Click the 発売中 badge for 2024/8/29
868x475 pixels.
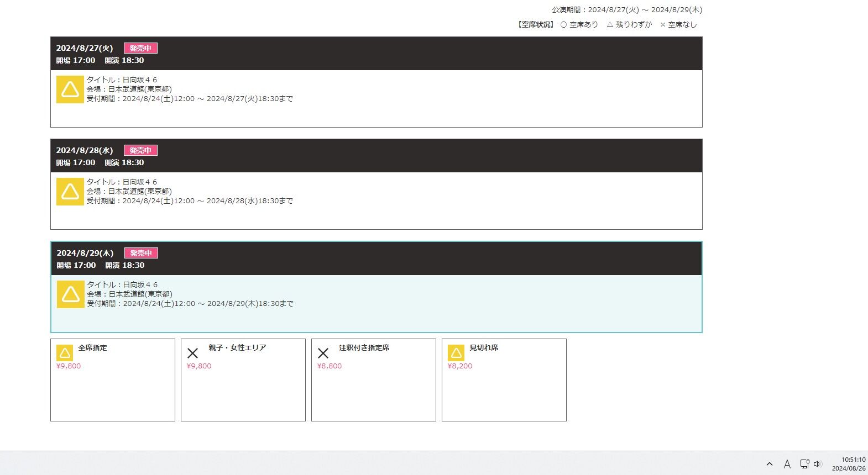(141, 253)
